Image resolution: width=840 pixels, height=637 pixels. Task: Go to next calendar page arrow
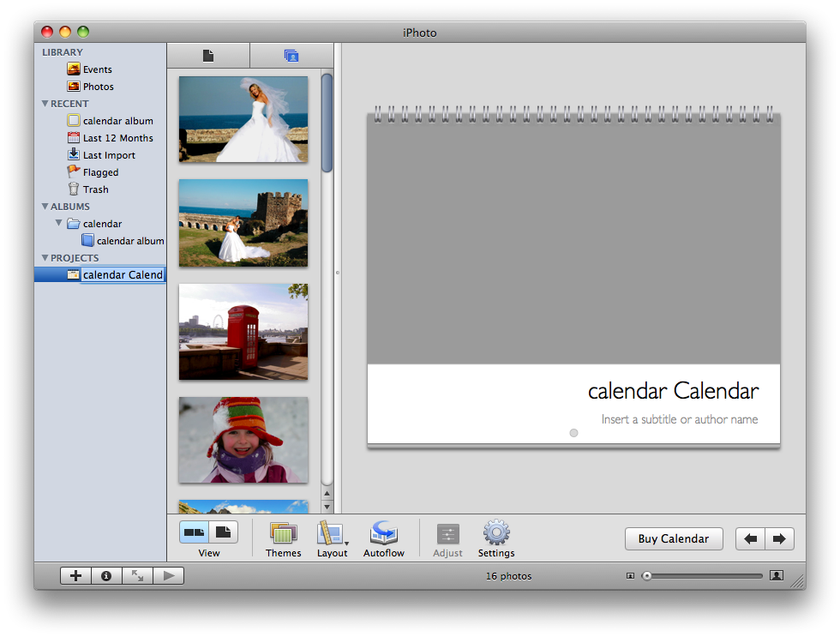click(x=779, y=539)
